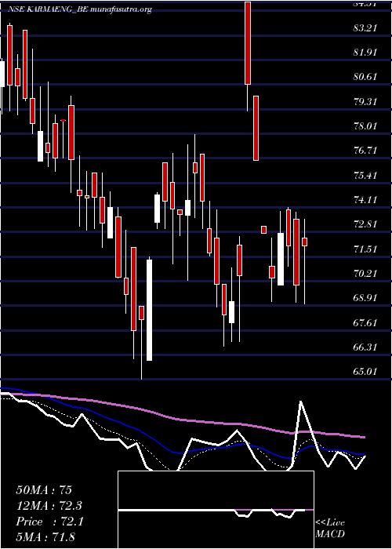Click the 65.01 price axis label
This screenshot has width=392, height=549.
[x=365, y=372]
